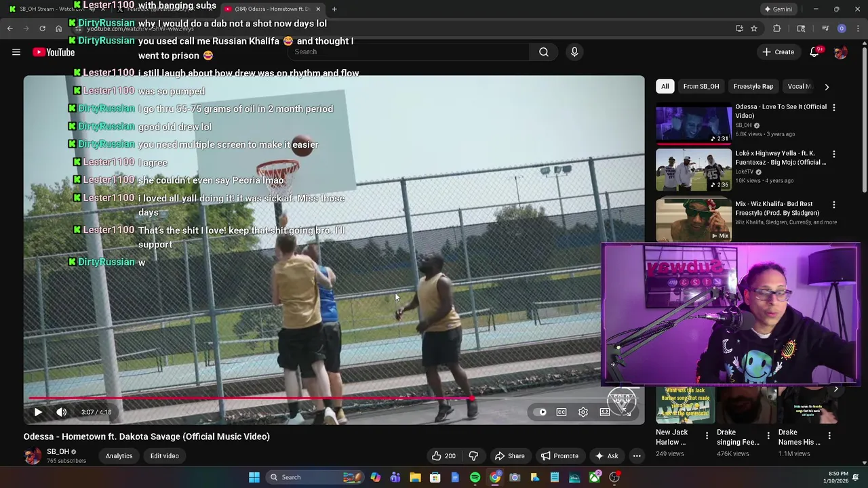The image size is (868, 488).
Task: Open Chrome extensions puzzle icon
Action: point(777,28)
